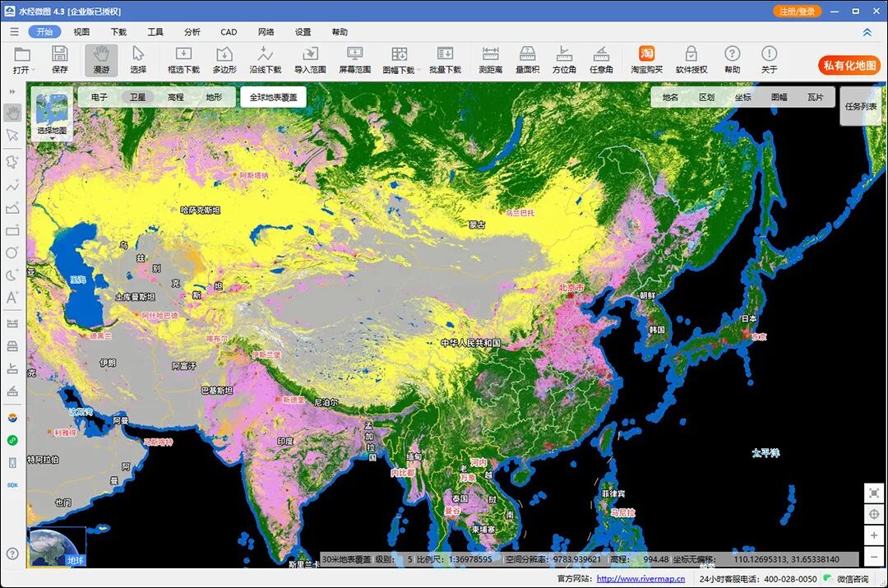Screen dimensions: 888x588
Task: Select the draw polyline tool in left sidebar
Action: (x=12, y=185)
